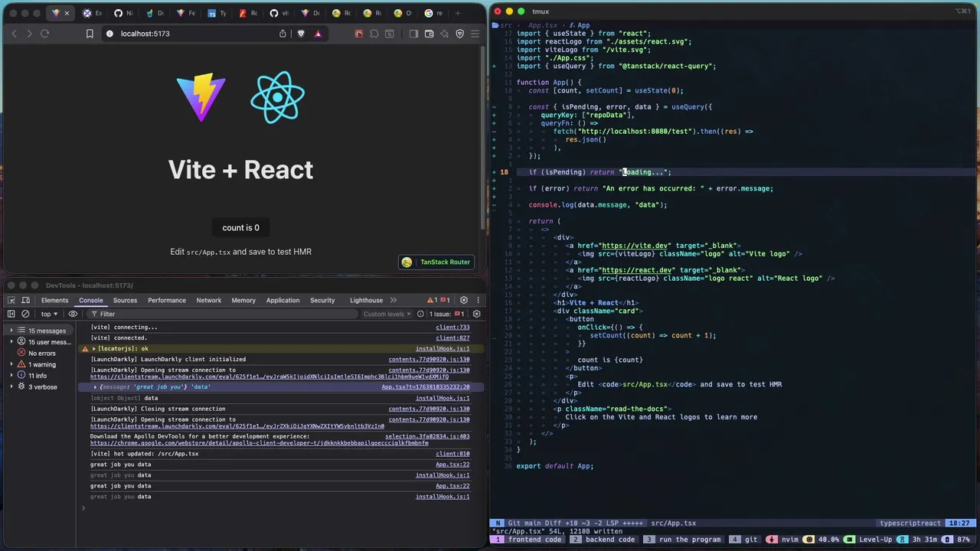Click the src/App.tsx filename in statusline
Image resolution: width=980 pixels, height=551 pixels.
[674, 523]
